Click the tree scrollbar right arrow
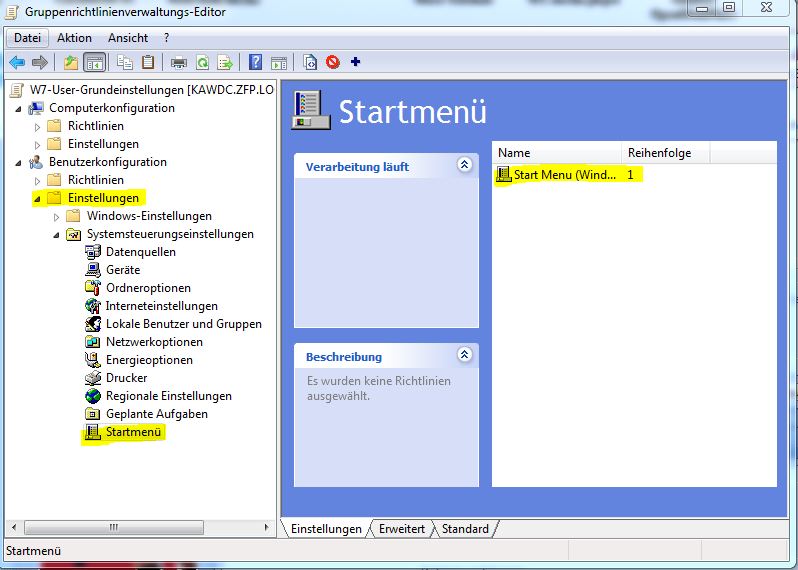Image resolution: width=798 pixels, height=570 pixels. pyautogui.click(x=266, y=527)
